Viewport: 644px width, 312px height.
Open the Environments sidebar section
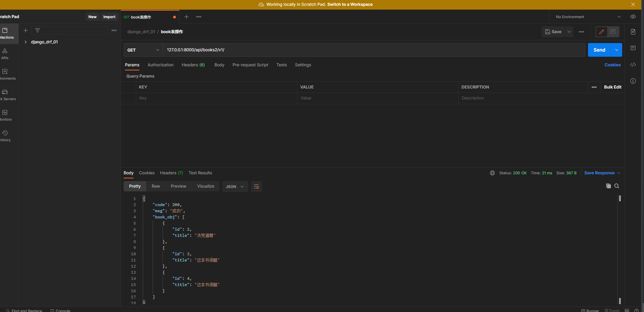[7, 74]
